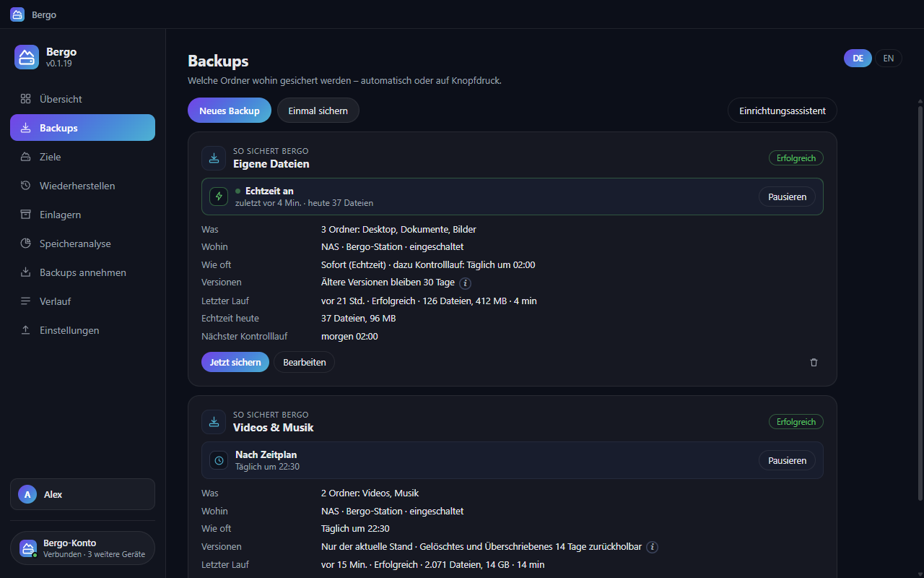Edit the Eigene Dateien backup with Bearbeiten
924x578 pixels.
(x=304, y=362)
